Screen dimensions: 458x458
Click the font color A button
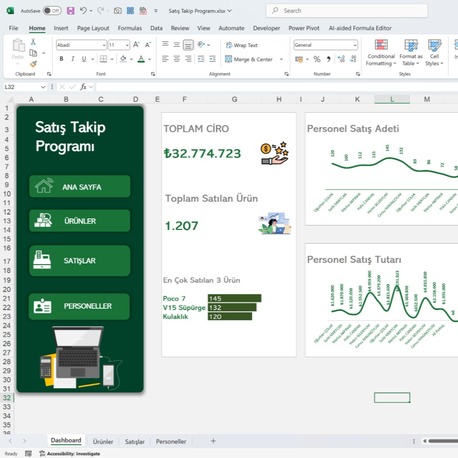pos(142,59)
